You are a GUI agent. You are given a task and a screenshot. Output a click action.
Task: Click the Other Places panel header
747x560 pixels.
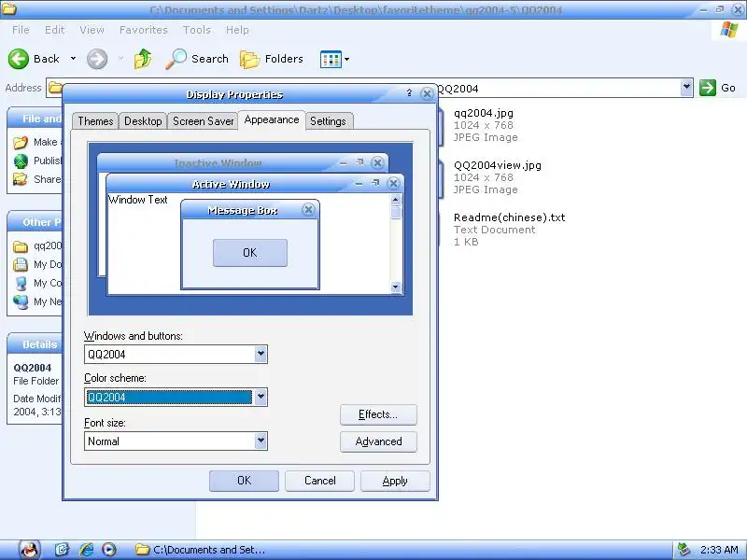(x=35, y=222)
